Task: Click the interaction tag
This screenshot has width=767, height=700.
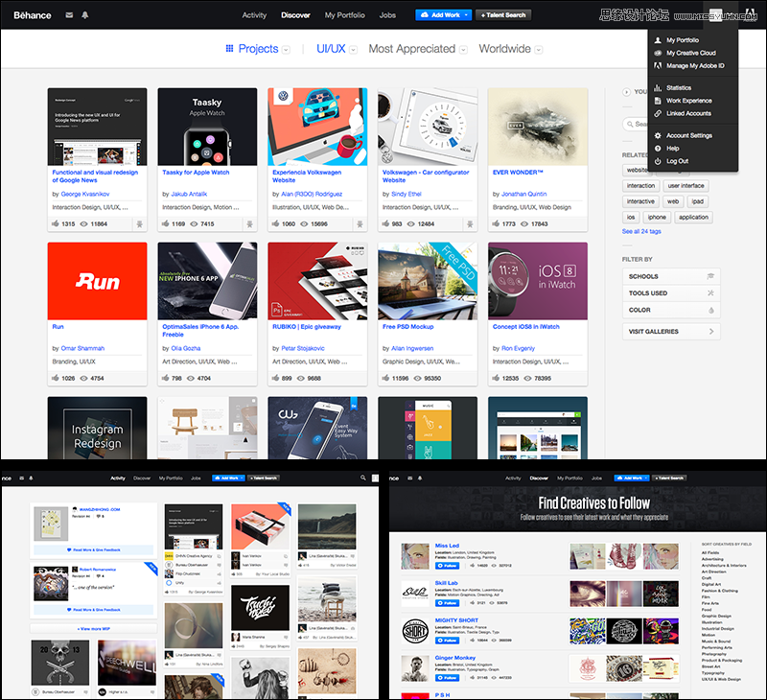Action: click(x=640, y=186)
